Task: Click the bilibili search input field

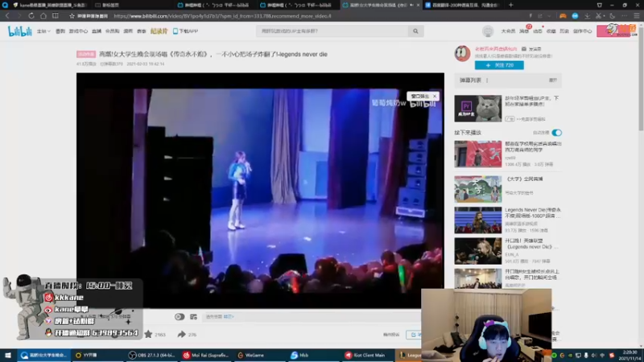Action: [x=332, y=31]
